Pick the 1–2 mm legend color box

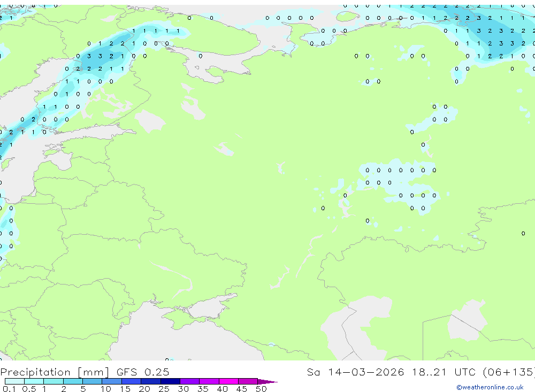click(x=53, y=381)
